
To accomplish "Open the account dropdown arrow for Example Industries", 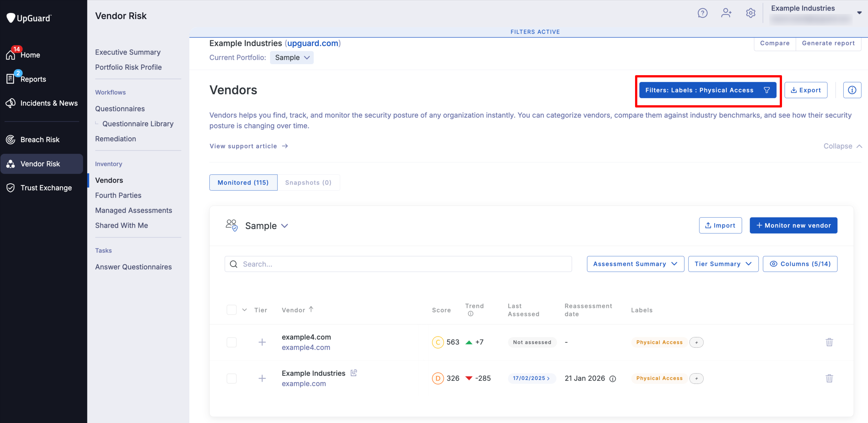I will [859, 13].
